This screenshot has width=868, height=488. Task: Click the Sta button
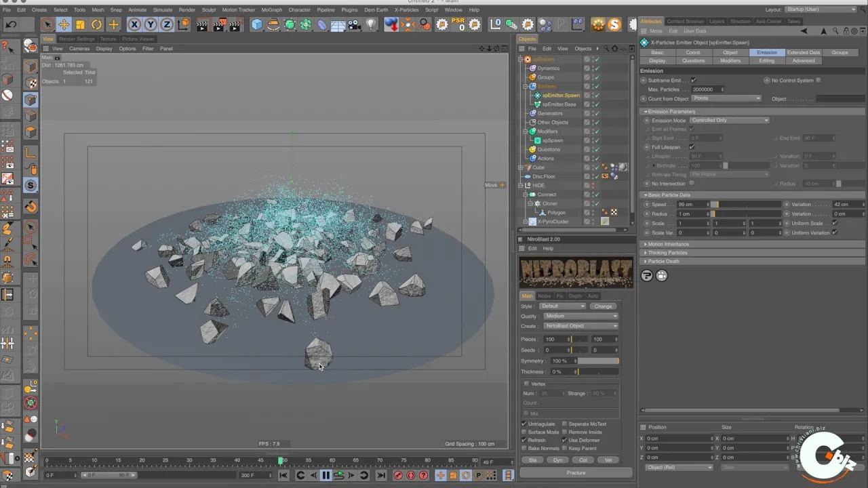(532, 460)
